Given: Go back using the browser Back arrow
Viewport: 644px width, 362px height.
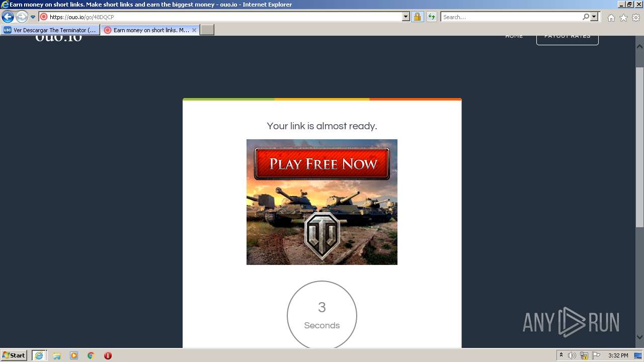Looking at the screenshot, I should click(x=8, y=17).
